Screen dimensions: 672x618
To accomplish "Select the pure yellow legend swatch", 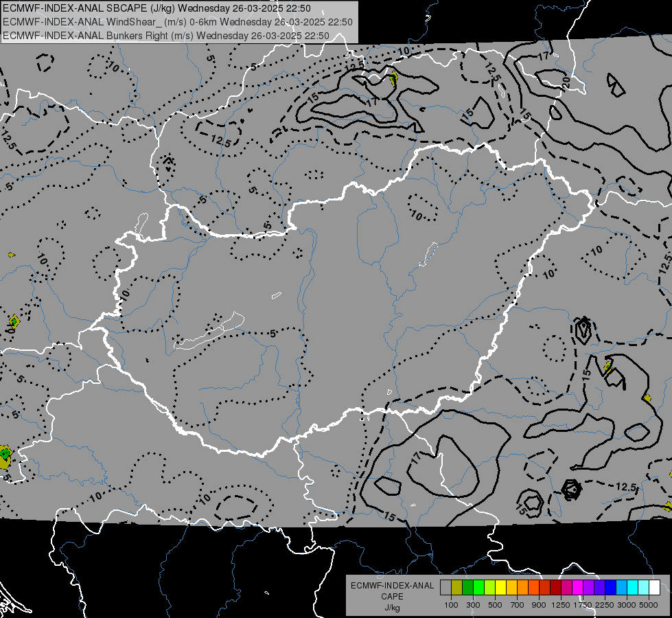I will (x=501, y=588).
